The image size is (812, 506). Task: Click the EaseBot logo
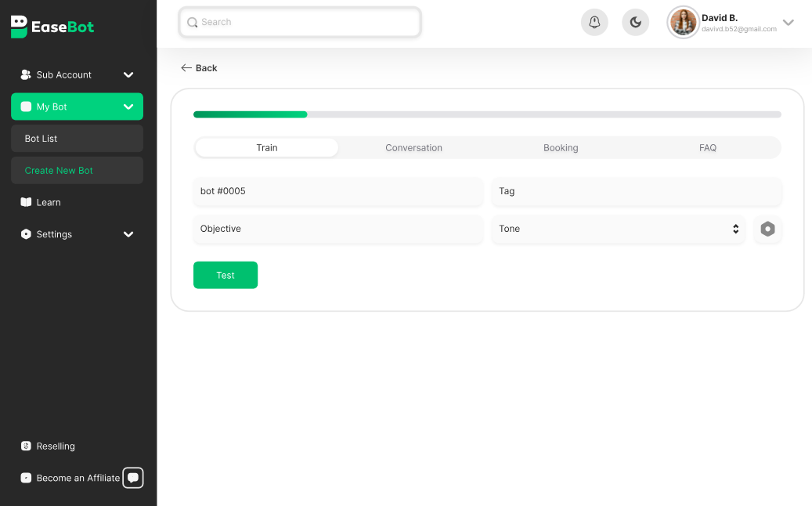52,27
